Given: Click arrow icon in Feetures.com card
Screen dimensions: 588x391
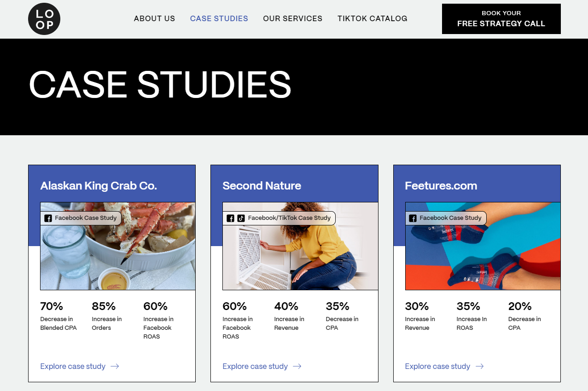Looking at the screenshot, I should 479,366.
